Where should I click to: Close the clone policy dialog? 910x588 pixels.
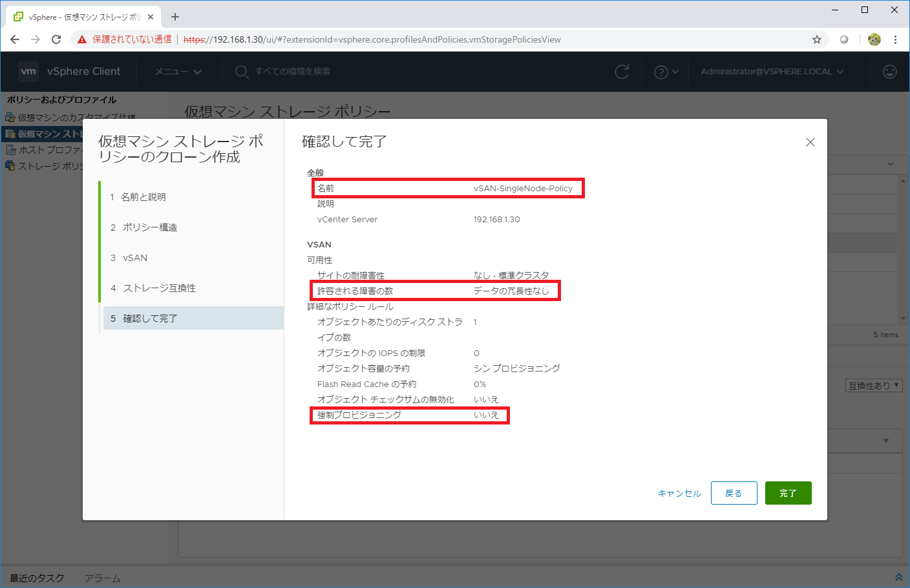point(810,142)
